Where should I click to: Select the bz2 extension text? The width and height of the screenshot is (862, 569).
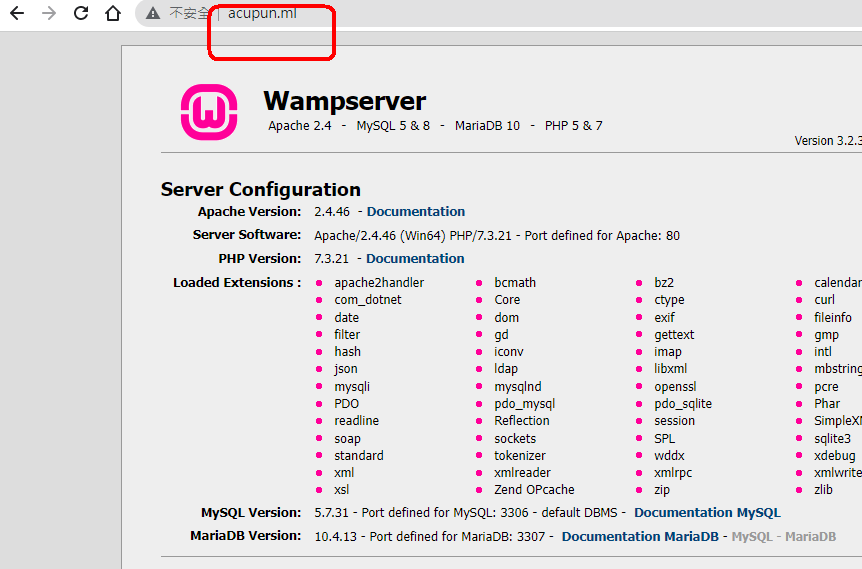[664, 283]
